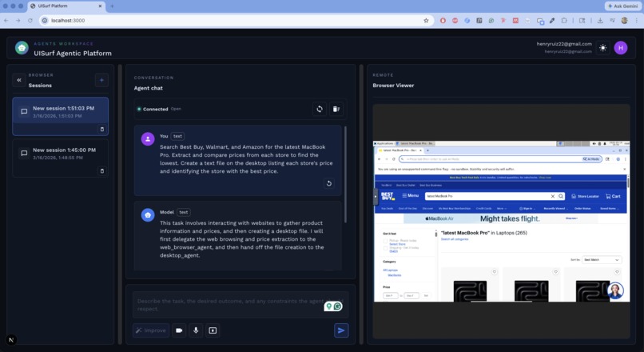Open Chrome profile avatar
This screenshot has height=352, width=644.
(624, 20)
